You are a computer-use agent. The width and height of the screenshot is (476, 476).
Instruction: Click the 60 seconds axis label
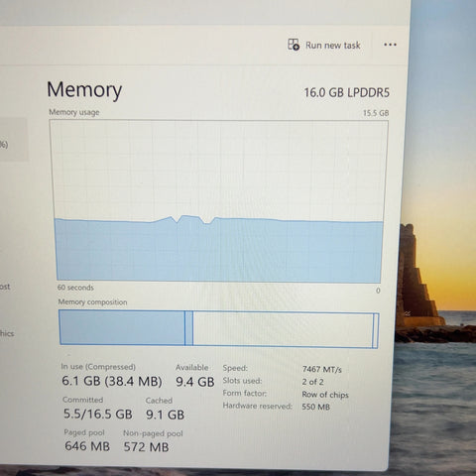click(x=75, y=288)
